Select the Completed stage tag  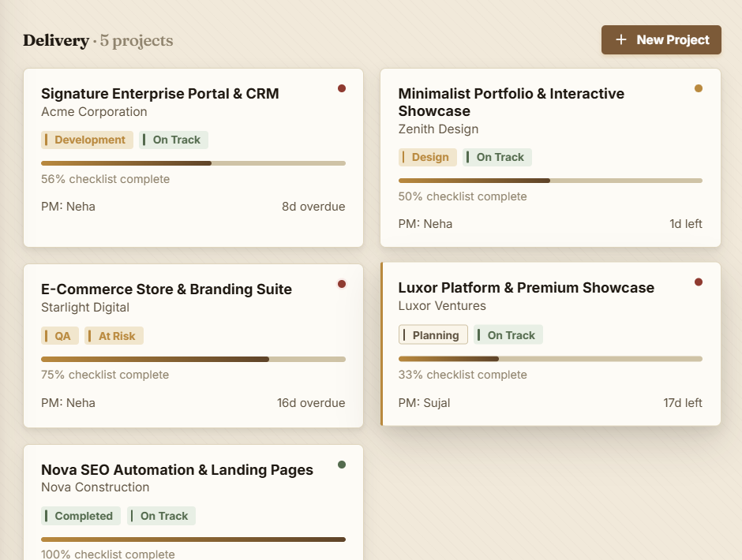81,516
